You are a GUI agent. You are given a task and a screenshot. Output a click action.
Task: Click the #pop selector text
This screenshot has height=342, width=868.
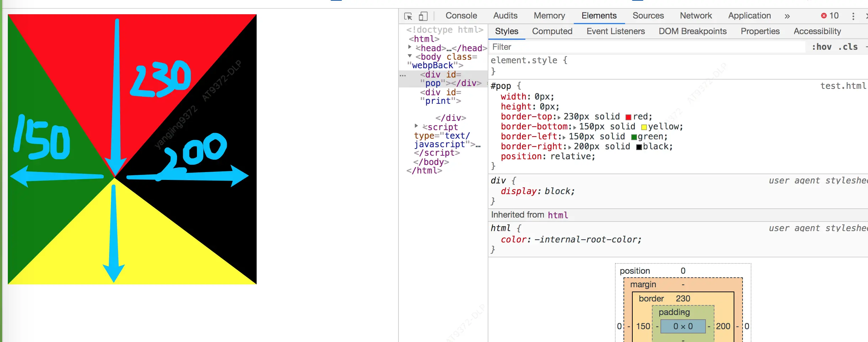point(501,86)
